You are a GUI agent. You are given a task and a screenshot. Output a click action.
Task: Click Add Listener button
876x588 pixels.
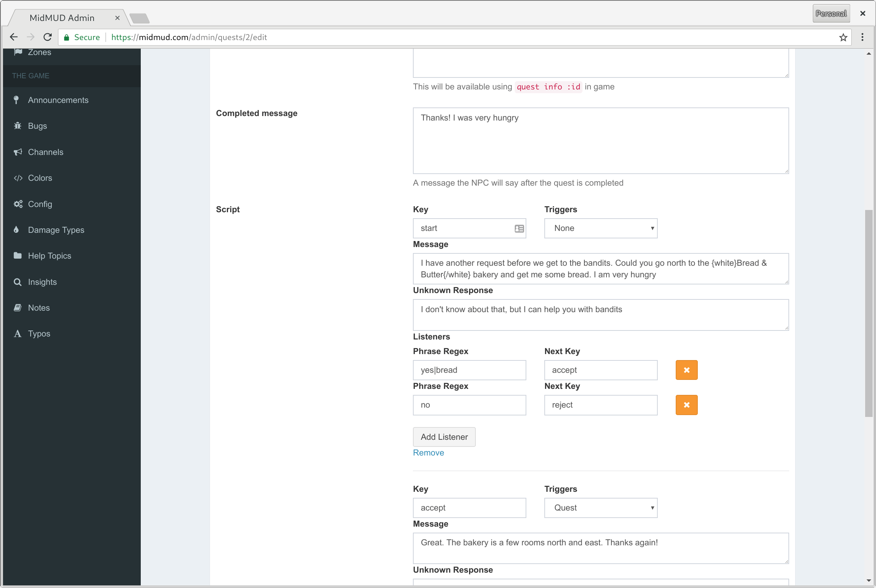(444, 436)
